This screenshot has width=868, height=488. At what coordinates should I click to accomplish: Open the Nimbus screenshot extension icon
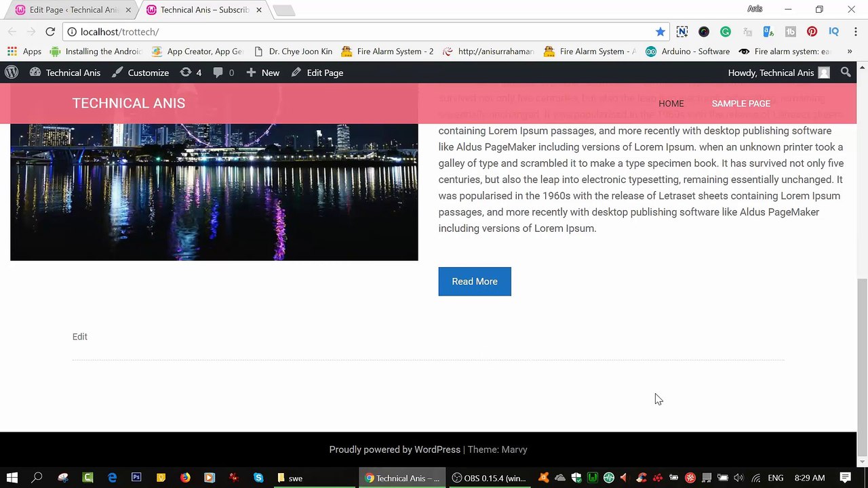[x=682, y=32]
